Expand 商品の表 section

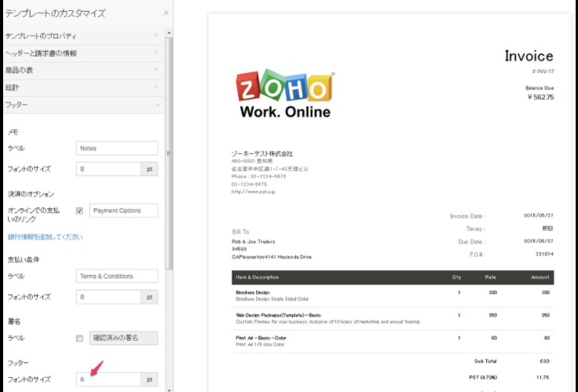tap(84, 71)
